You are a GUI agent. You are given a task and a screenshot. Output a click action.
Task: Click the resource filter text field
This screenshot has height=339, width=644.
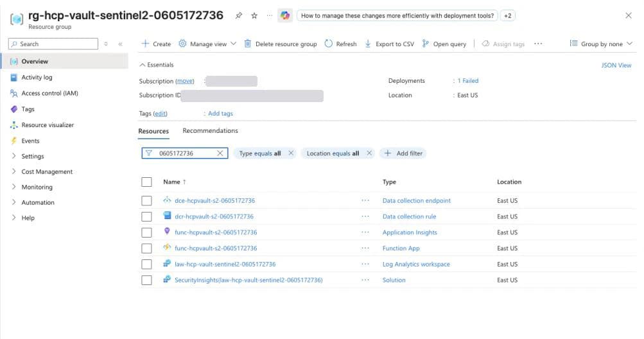point(185,153)
